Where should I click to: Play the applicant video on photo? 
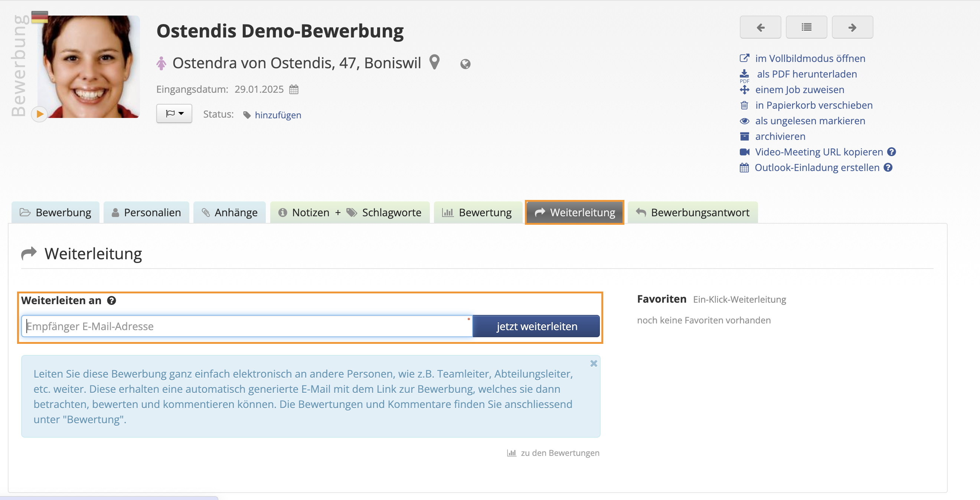coord(39,114)
